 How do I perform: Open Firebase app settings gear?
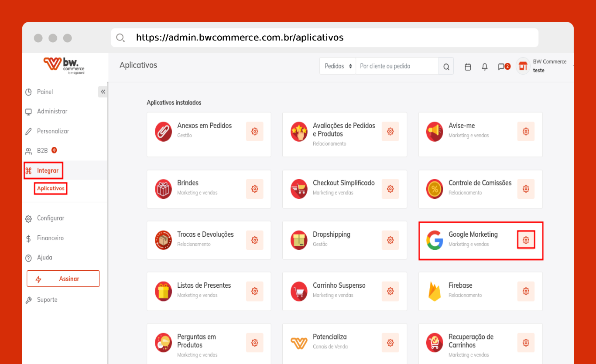click(526, 291)
